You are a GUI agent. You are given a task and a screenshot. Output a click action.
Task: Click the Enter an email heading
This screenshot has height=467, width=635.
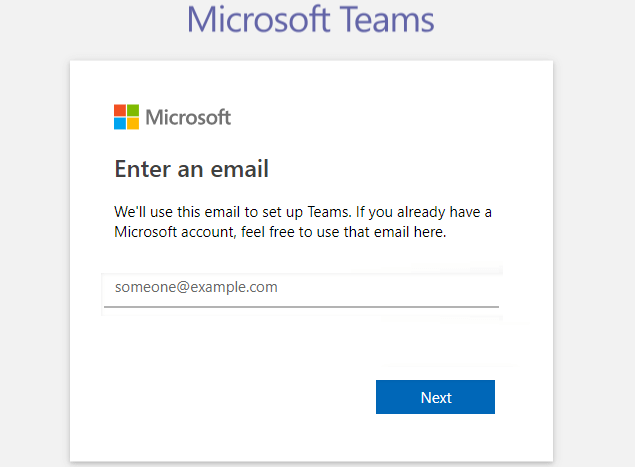tap(192, 169)
